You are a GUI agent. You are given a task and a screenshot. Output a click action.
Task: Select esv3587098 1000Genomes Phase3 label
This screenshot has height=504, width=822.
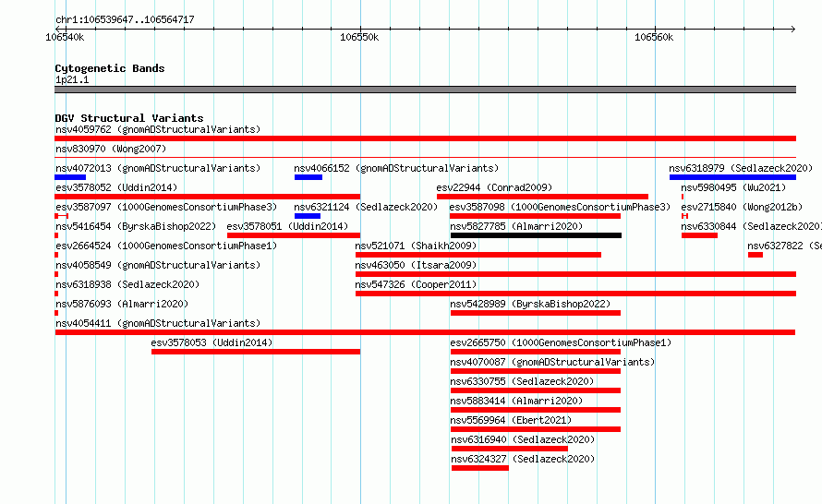(x=560, y=207)
